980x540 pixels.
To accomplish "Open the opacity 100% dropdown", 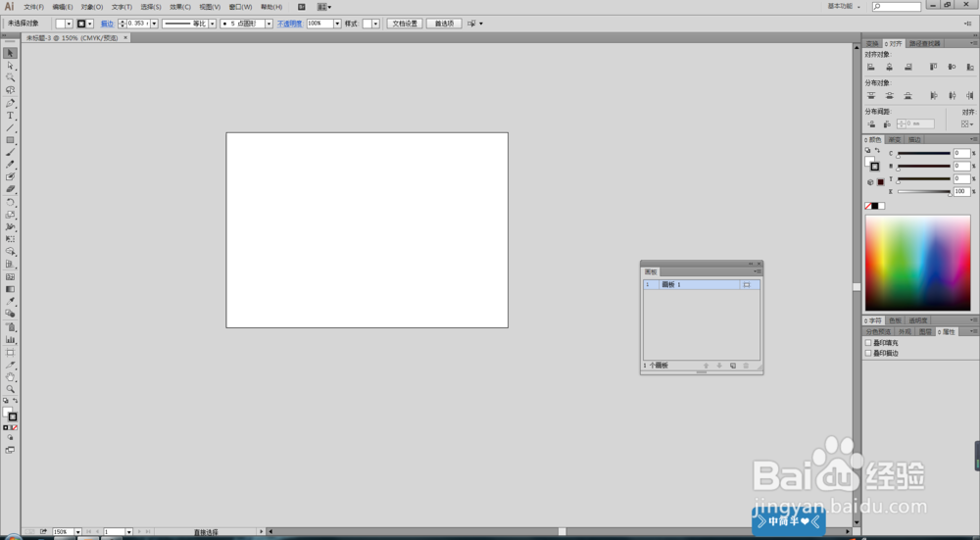I will (x=337, y=24).
